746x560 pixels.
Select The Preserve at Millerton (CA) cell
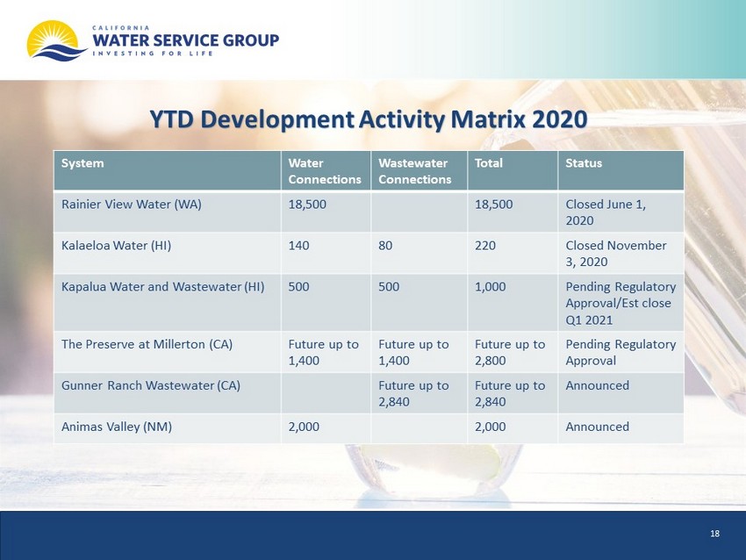(168, 352)
